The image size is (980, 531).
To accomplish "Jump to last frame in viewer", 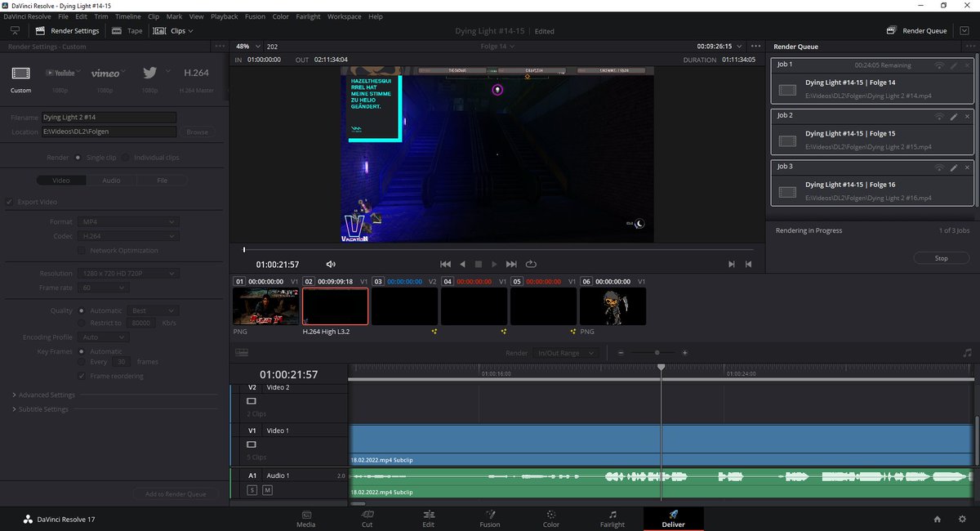I will coord(511,264).
